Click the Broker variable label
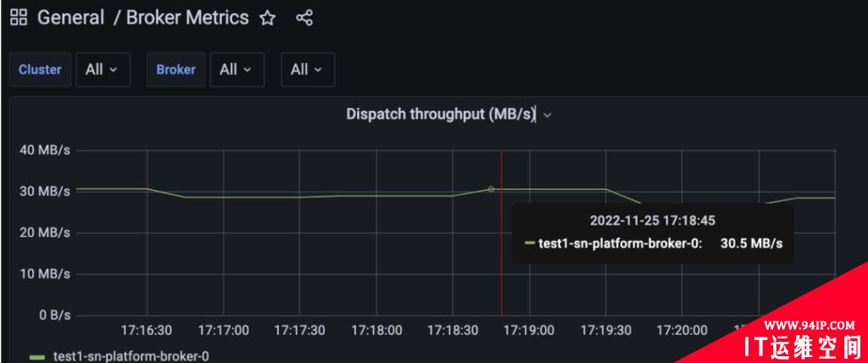This screenshot has width=868, height=363. (x=176, y=70)
